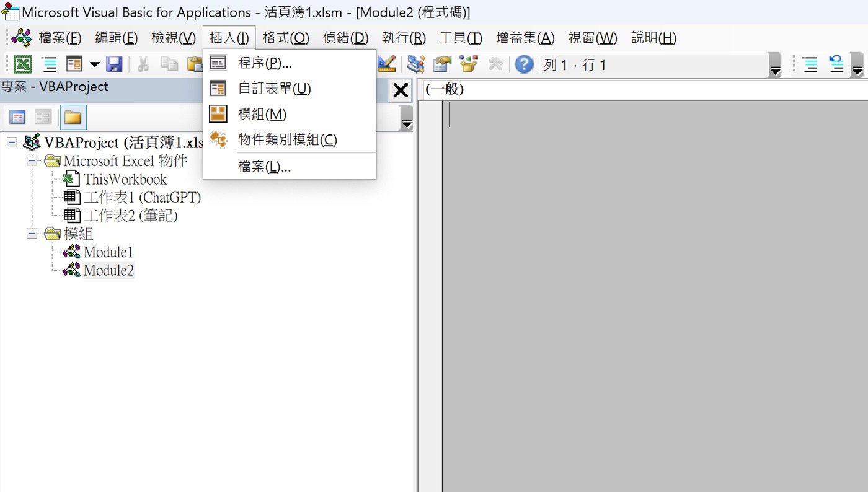Close the project explorer pane
This screenshot has height=492, width=868.
point(401,91)
